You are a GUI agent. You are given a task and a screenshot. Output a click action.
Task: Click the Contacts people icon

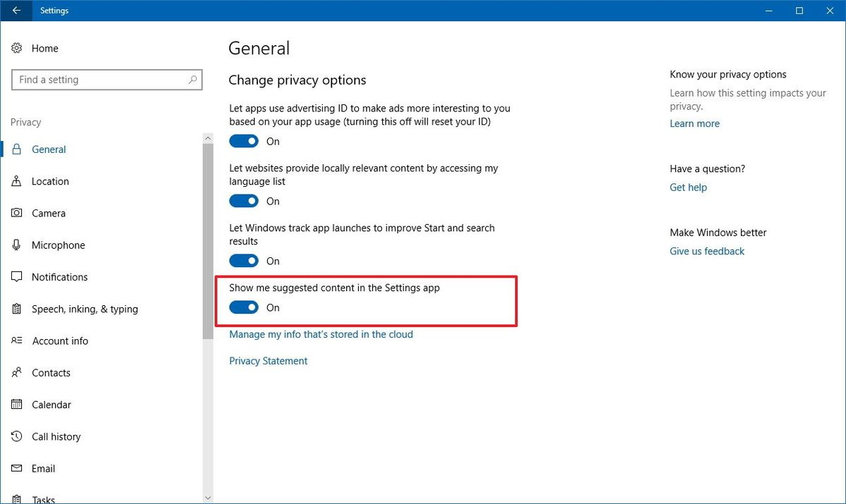(17, 372)
